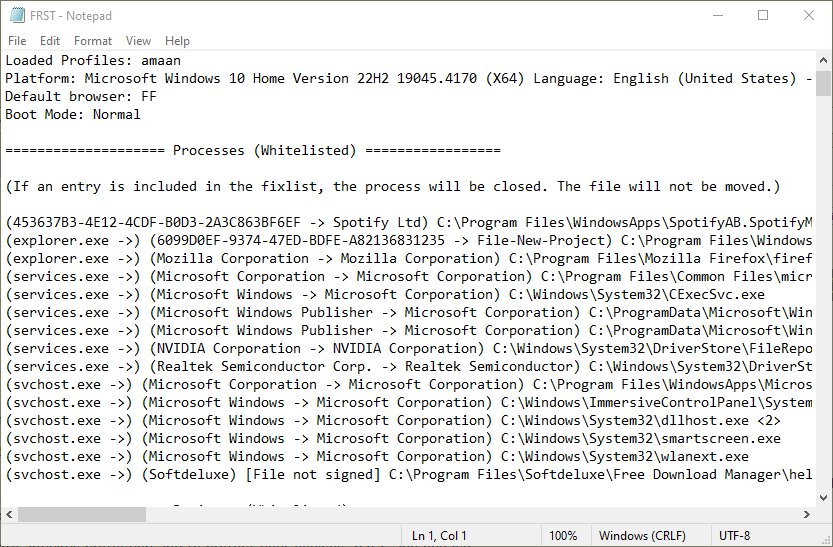Click the vertical scrollbar thumb

click(823, 83)
